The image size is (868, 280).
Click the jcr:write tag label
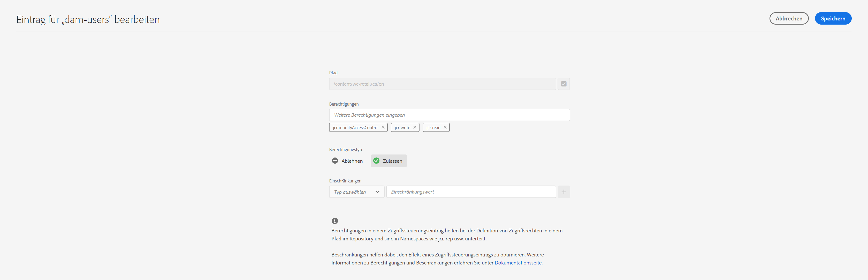pos(402,128)
